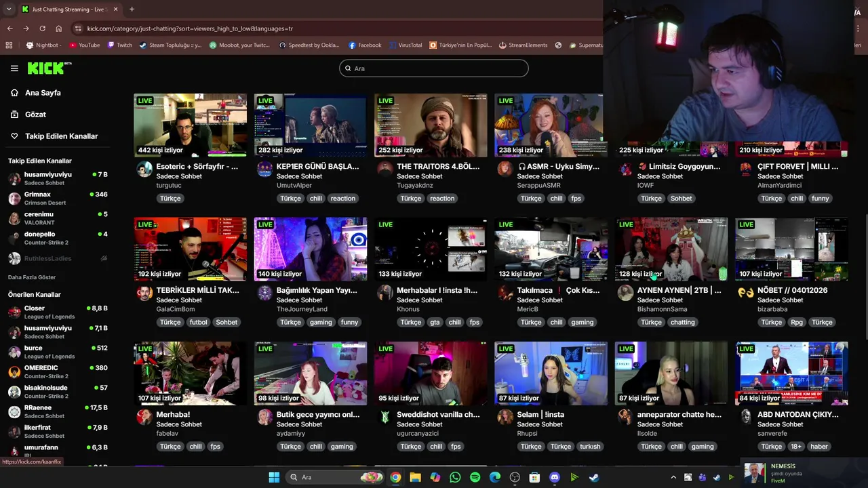Select Just Chatting Streaming tab
This screenshot has height=488, width=868.
[x=70, y=9]
